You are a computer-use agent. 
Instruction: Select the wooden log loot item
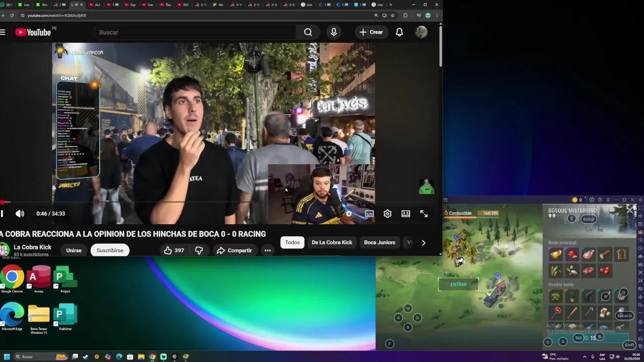click(605, 254)
